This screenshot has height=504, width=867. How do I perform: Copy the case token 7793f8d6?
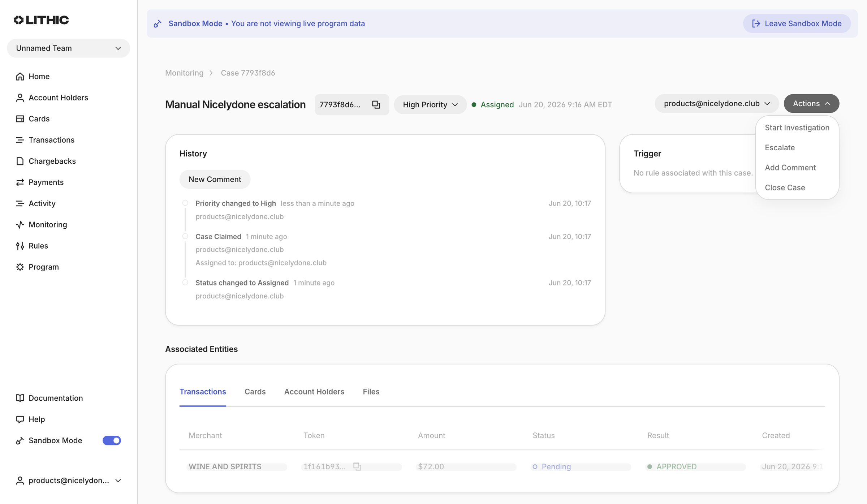pyautogui.click(x=376, y=104)
